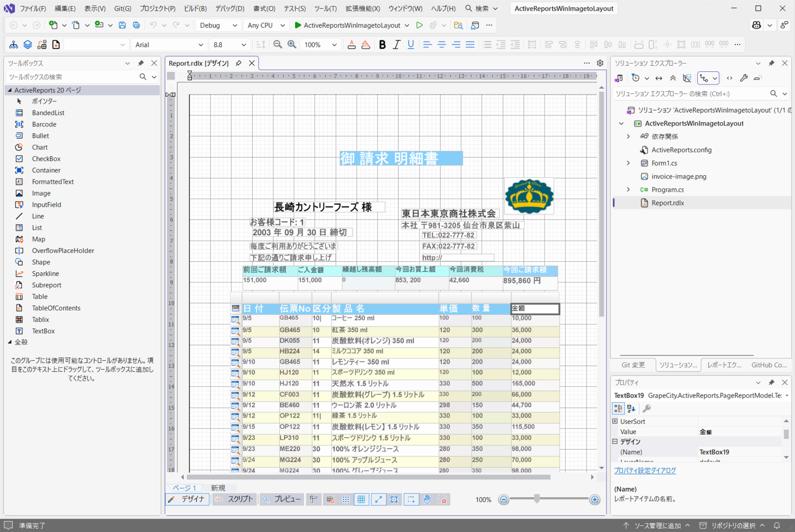The width and height of the screenshot is (795, 532).
Task: Open properties wrench in Solution Explorer
Action: 744,78
